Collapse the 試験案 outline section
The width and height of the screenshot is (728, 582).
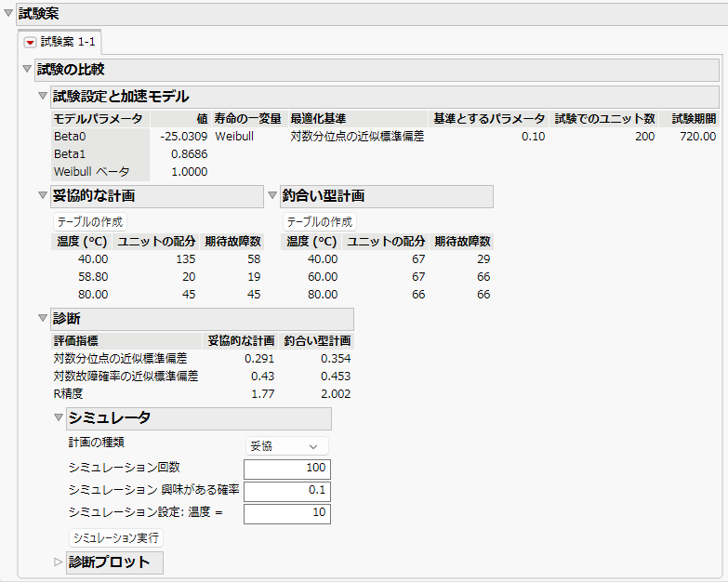(7, 13)
